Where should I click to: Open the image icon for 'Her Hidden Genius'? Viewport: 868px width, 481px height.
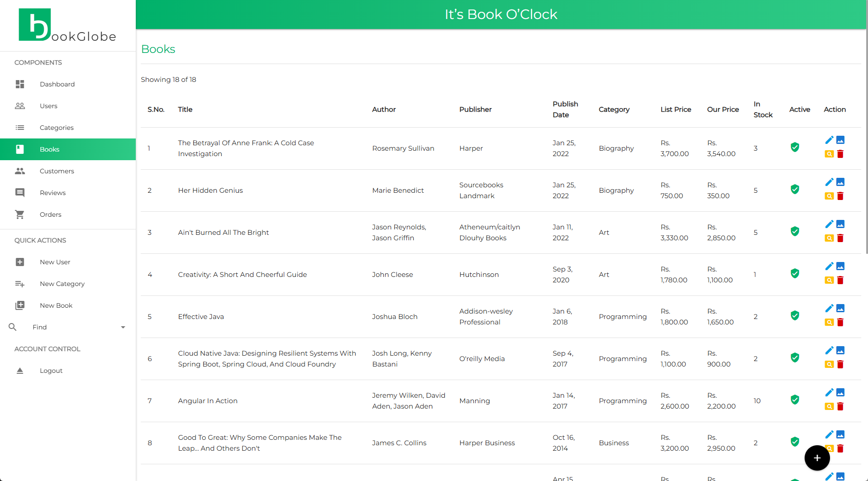(840, 182)
